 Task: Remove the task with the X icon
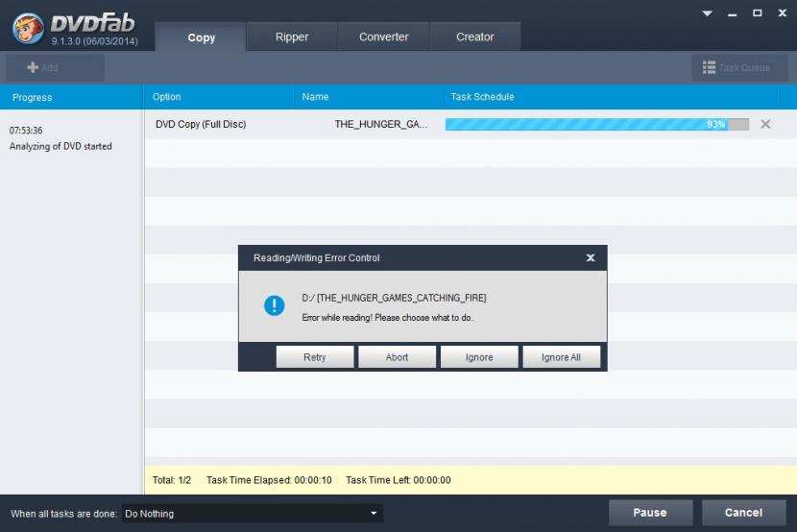(765, 124)
